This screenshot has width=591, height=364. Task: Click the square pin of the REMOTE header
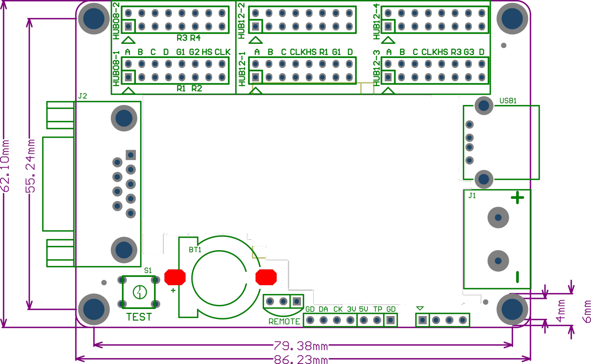tap(297, 301)
